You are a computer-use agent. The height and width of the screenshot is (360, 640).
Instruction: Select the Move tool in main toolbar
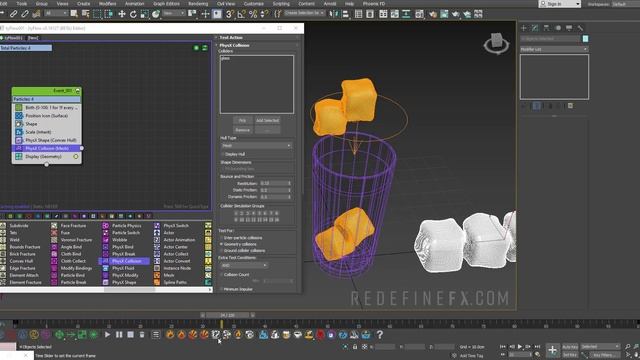pyautogui.click(x=122, y=14)
